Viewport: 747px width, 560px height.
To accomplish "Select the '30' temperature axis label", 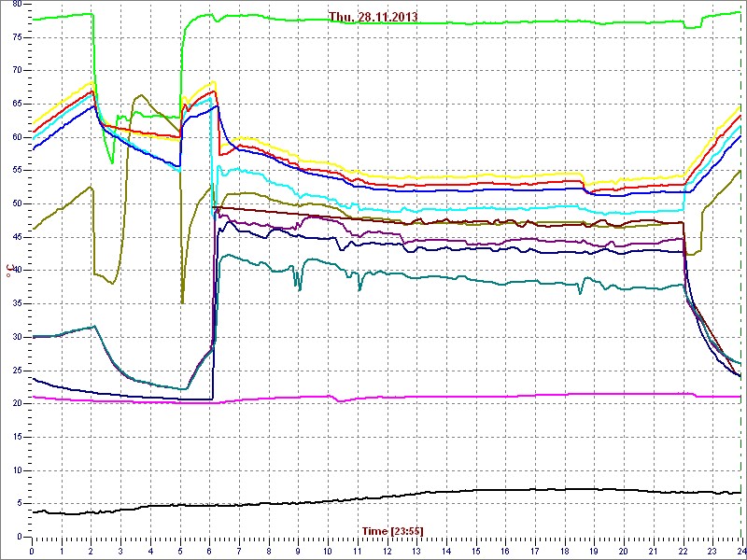I will click(17, 337).
